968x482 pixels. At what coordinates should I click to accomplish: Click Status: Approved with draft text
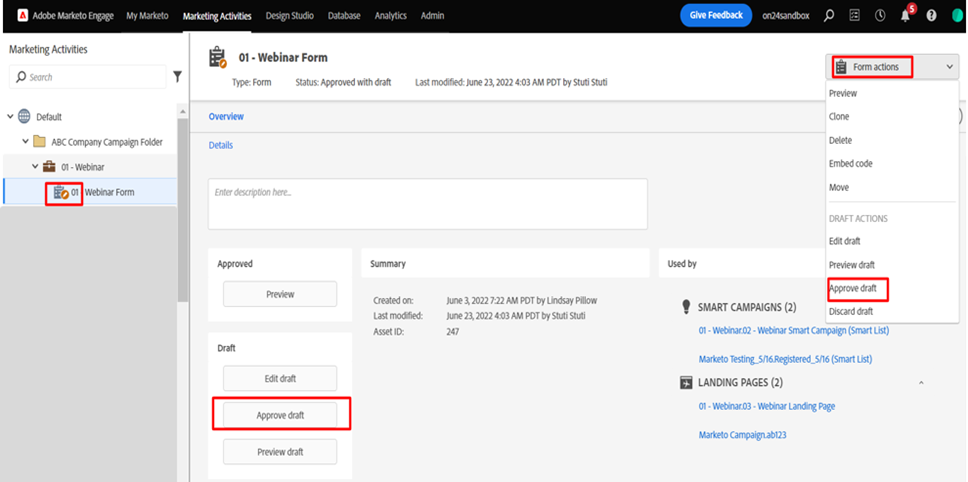click(x=343, y=82)
